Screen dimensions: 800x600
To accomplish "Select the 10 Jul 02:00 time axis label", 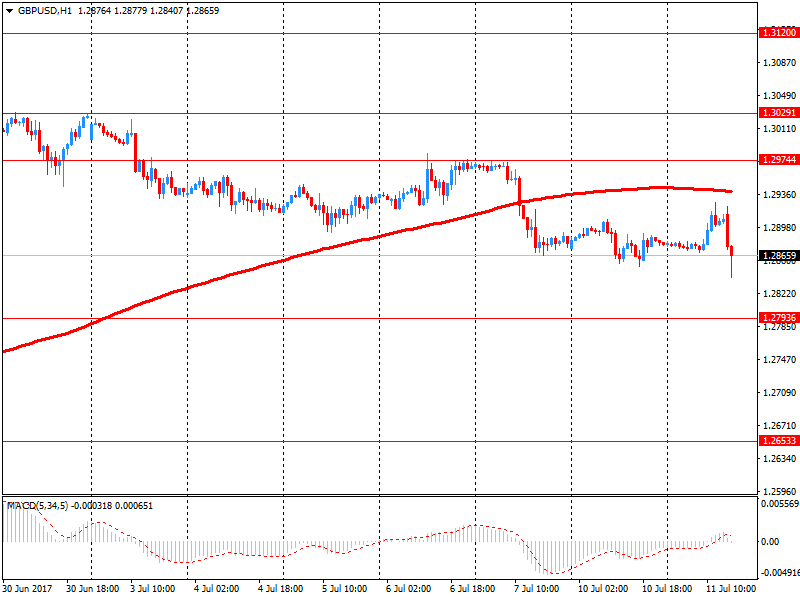I will pyautogui.click(x=603, y=589).
